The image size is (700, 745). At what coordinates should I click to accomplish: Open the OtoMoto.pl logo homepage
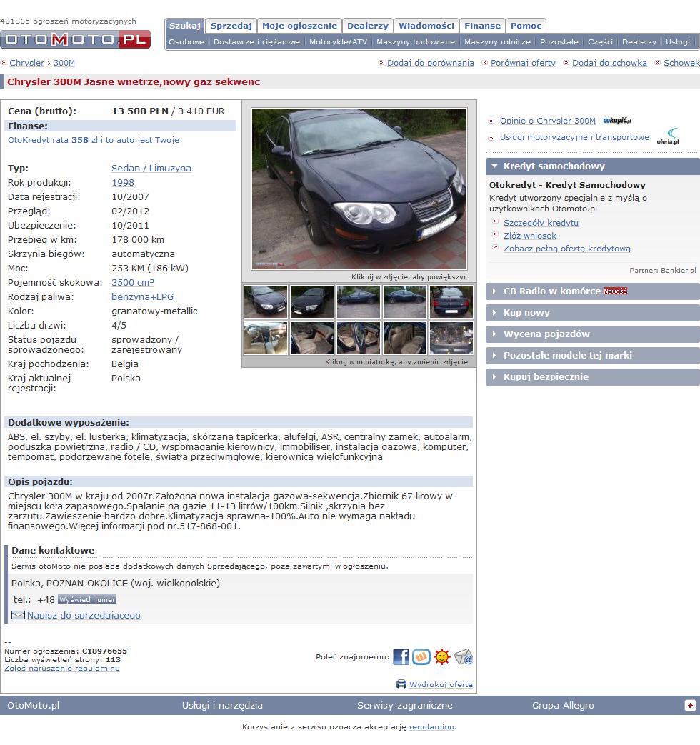point(76,39)
